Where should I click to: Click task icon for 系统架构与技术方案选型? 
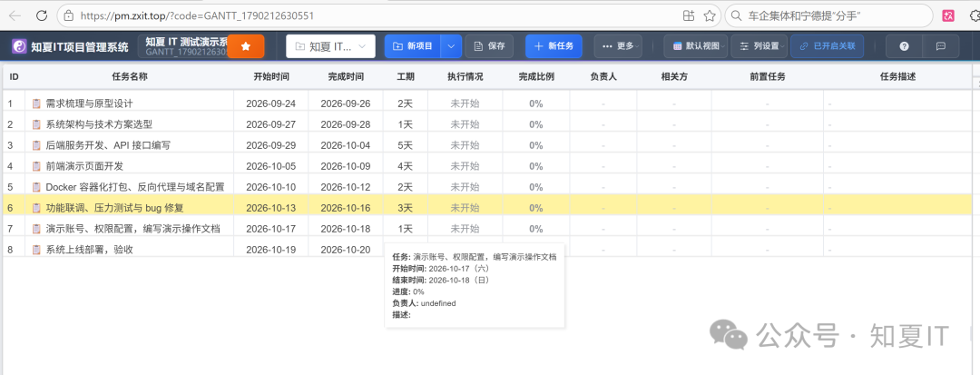click(x=36, y=124)
